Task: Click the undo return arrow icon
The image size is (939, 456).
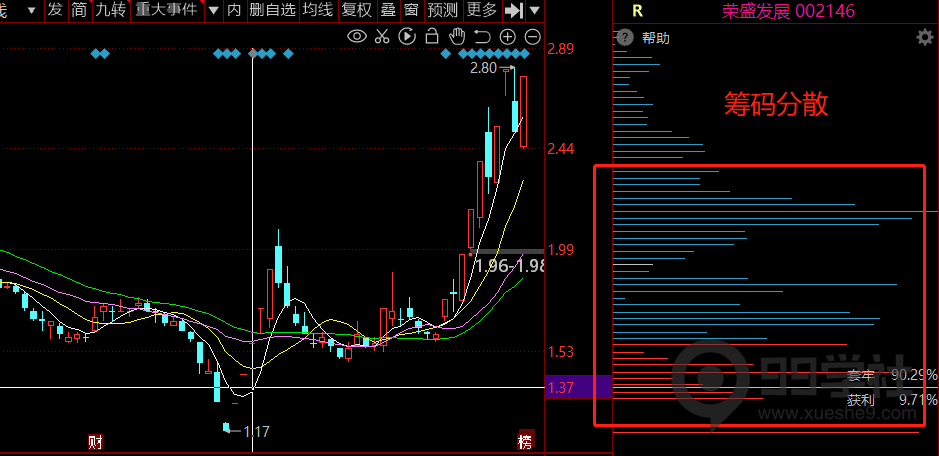Action: 482,36
